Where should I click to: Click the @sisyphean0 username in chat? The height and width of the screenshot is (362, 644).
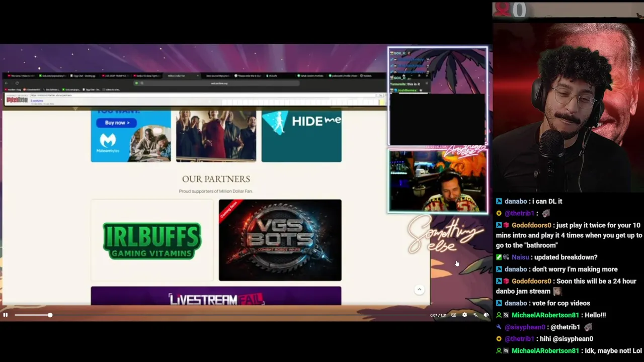click(526, 327)
